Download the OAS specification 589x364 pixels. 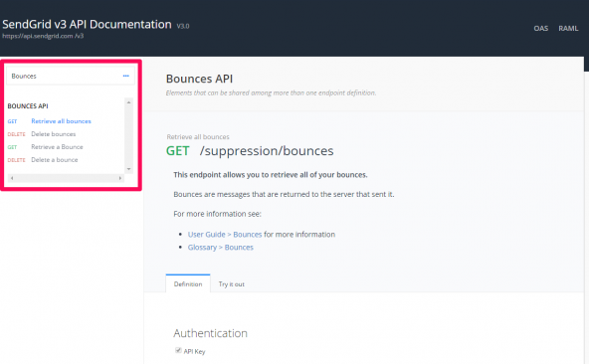click(541, 28)
